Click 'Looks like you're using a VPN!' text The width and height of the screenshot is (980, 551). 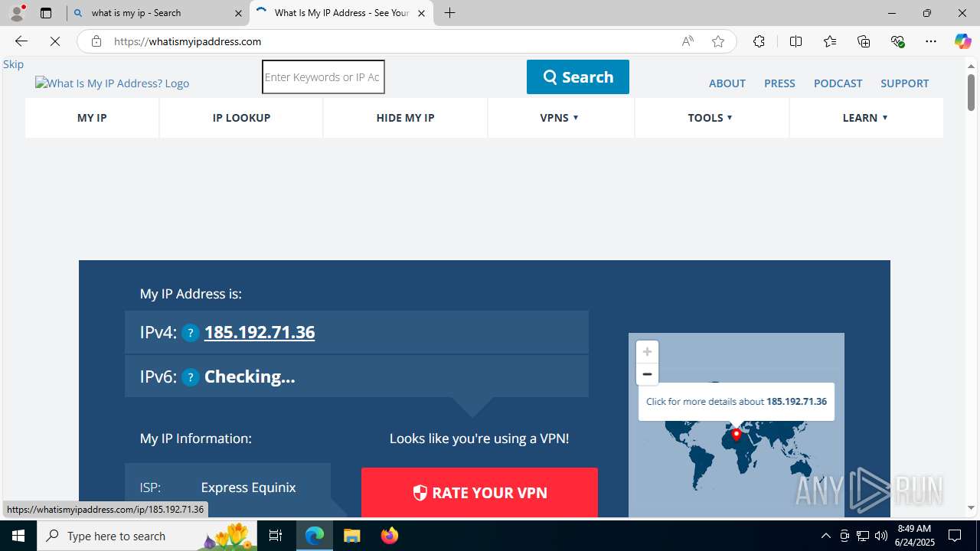pos(479,439)
